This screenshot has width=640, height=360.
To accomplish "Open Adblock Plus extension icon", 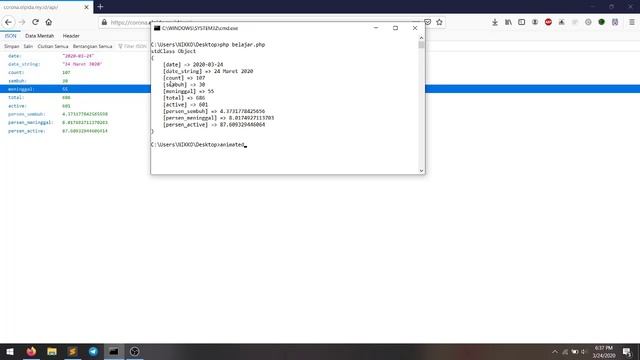I will tap(548, 22).
